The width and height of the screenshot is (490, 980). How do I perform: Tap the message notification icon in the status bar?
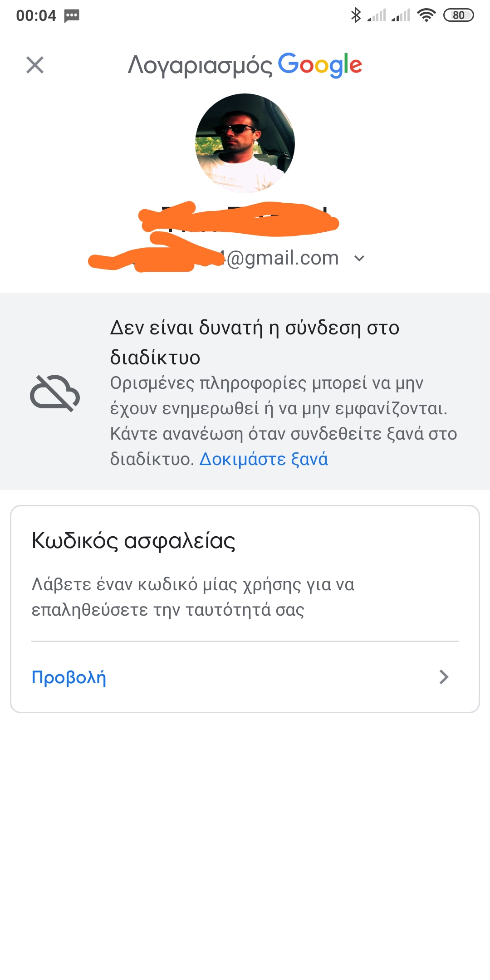[72, 16]
